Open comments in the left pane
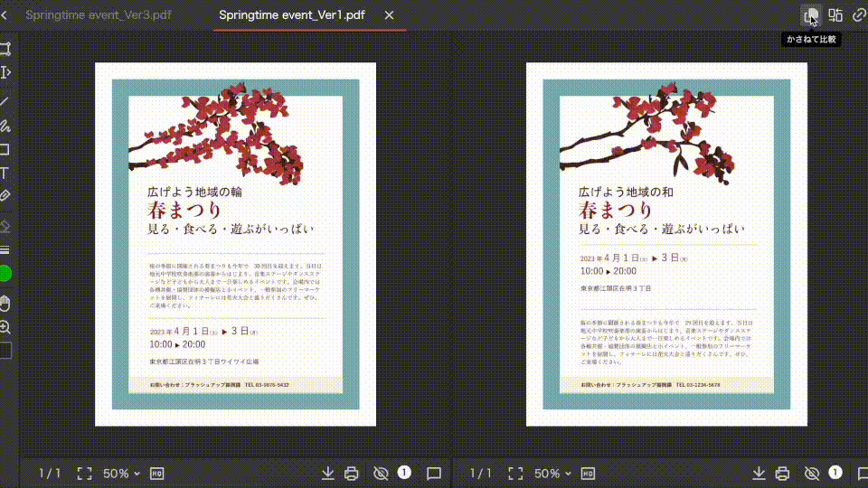The height and width of the screenshot is (488, 868). pos(434,474)
